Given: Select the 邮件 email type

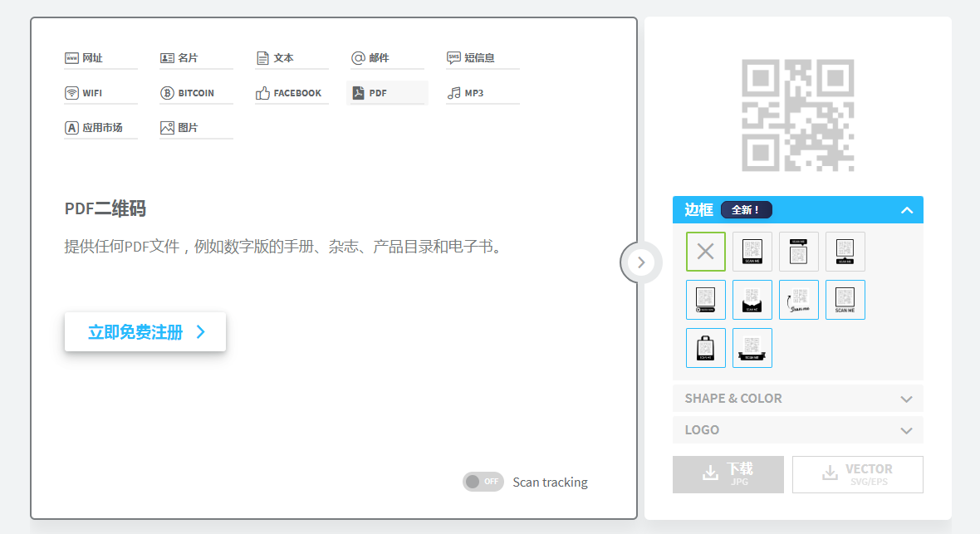Looking at the screenshot, I should 387,58.
